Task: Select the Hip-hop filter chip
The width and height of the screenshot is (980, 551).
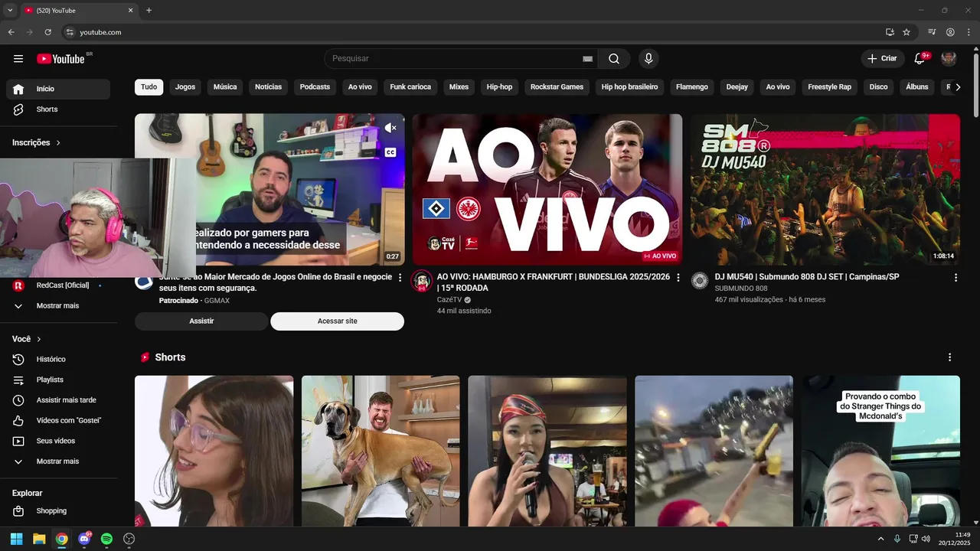Action: [499, 87]
